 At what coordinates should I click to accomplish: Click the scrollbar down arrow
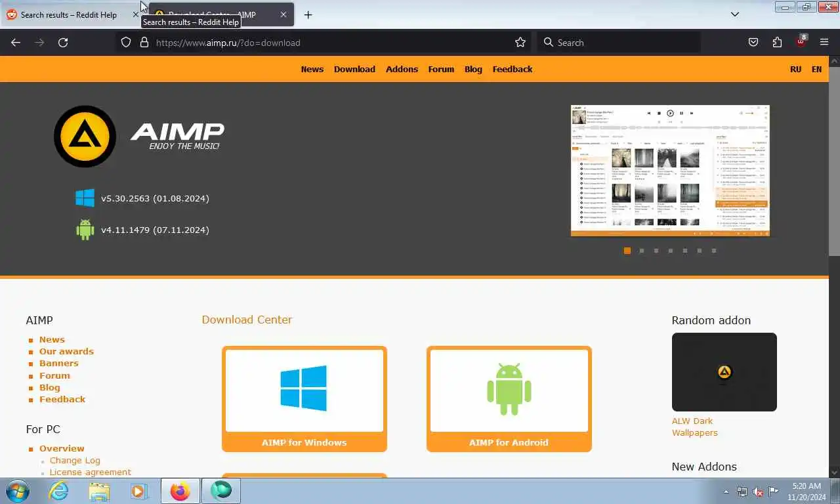(834, 472)
